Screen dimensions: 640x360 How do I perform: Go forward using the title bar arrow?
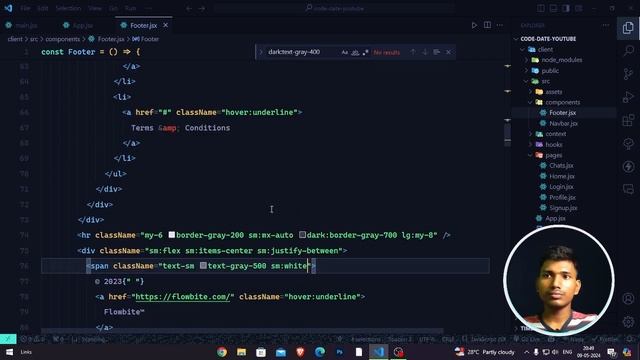(x=202, y=8)
